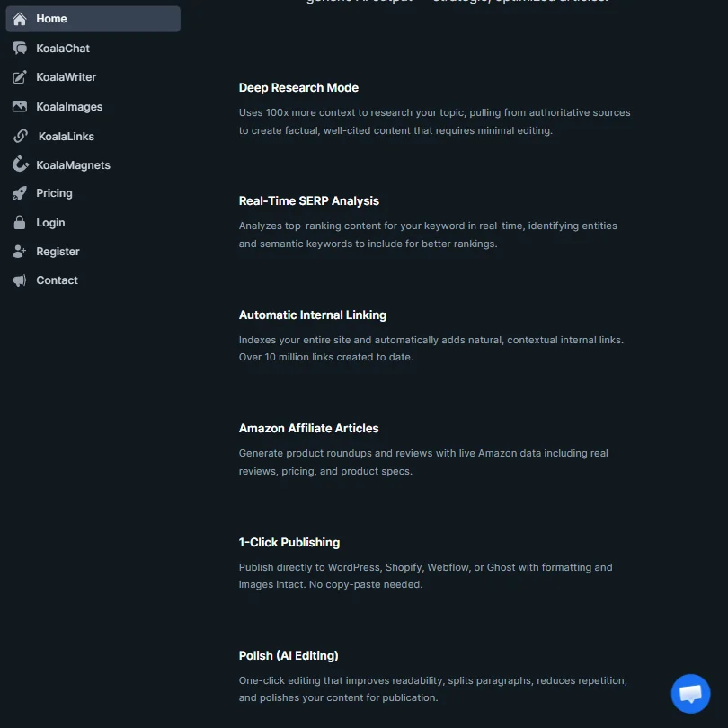Viewport: 728px width, 728px height.
Task: Click text 'and semantic keywords to include'
Action: (320, 244)
